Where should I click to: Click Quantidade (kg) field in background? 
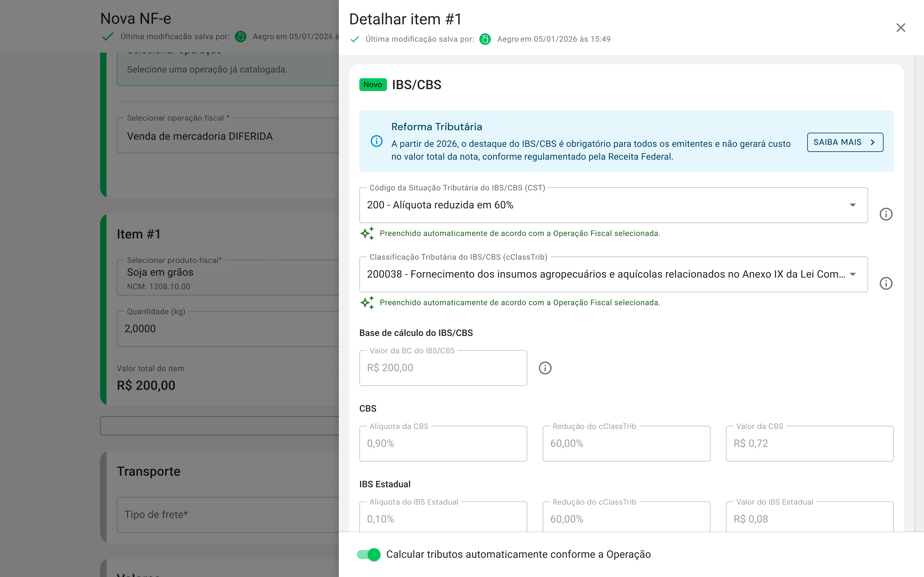pyautogui.click(x=228, y=329)
